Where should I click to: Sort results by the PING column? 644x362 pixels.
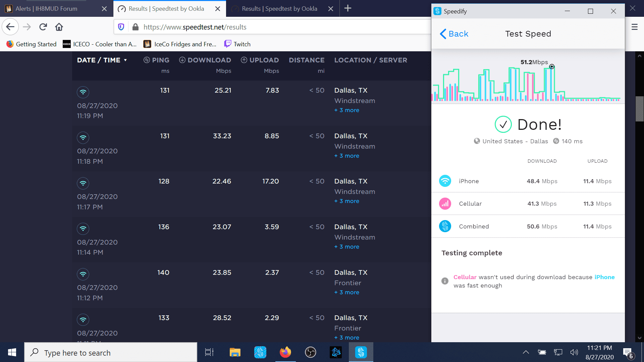(x=156, y=60)
